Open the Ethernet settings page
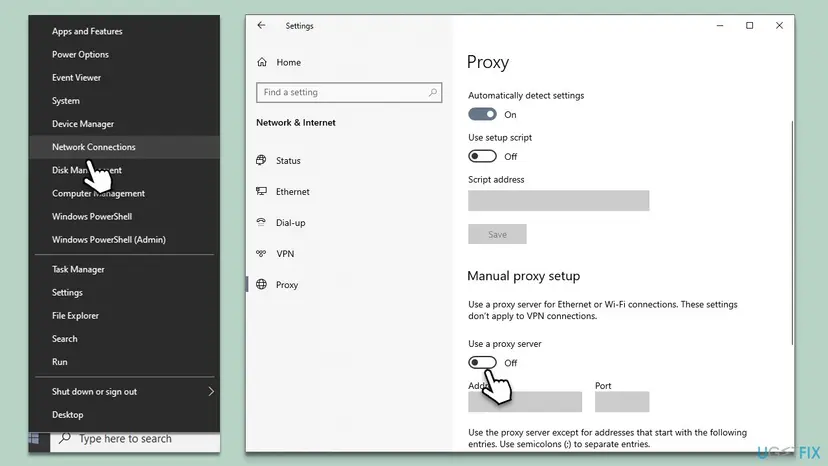This screenshot has width=828, height=466. (293, 192)
